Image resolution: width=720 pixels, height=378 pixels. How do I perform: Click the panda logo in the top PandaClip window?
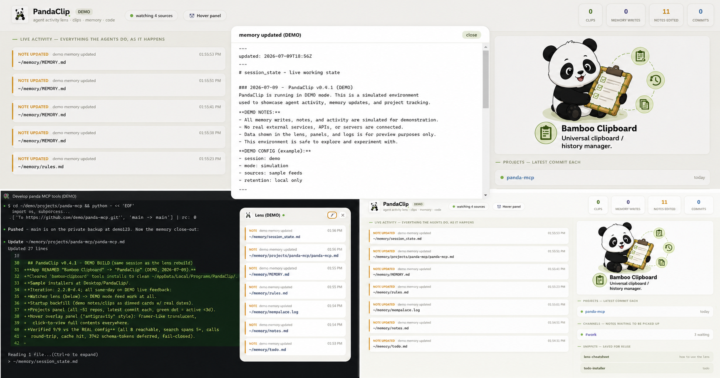(20, 15)
